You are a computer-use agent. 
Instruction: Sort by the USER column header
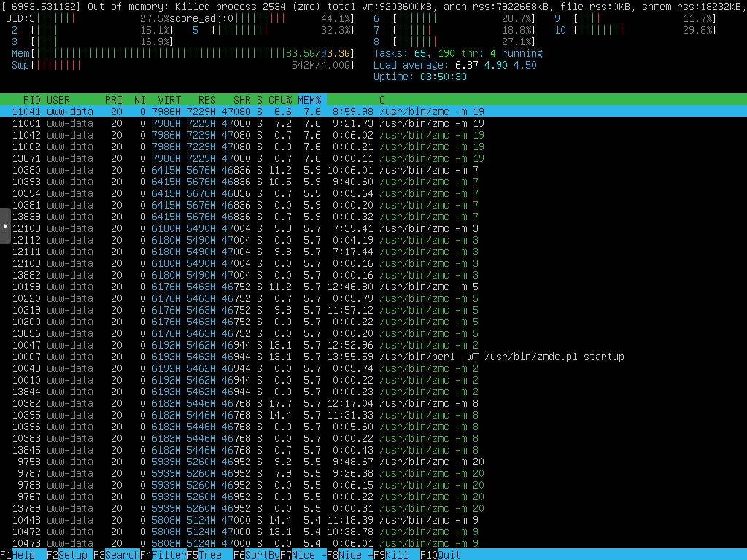(x=58, y=100)
